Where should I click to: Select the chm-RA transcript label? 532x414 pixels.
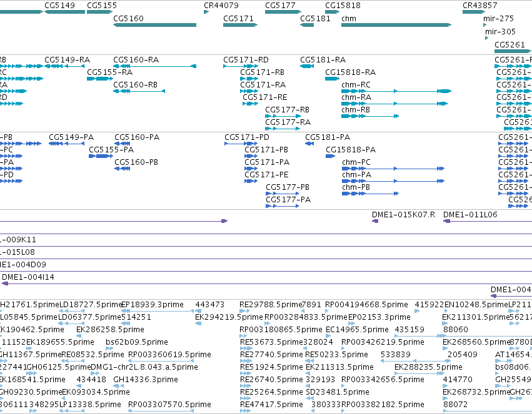(x=356, y=97)
